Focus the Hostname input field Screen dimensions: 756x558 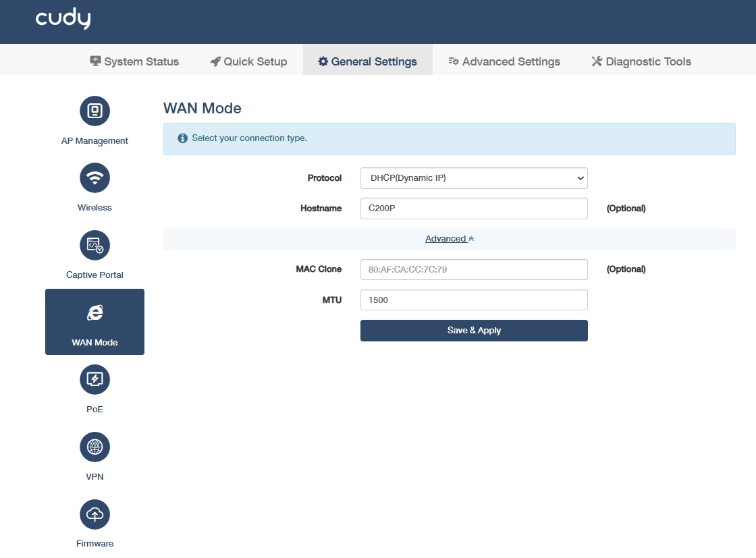(x=473, y=208)
